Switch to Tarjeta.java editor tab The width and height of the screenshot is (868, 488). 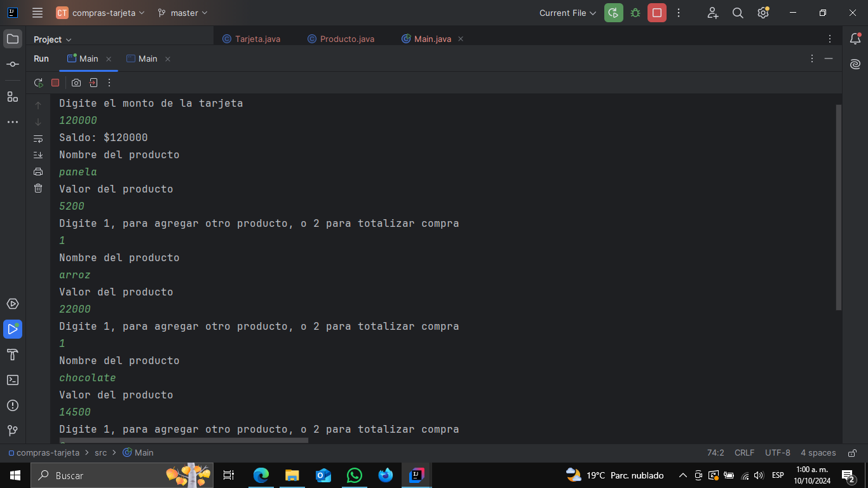(x=252, y=39)
